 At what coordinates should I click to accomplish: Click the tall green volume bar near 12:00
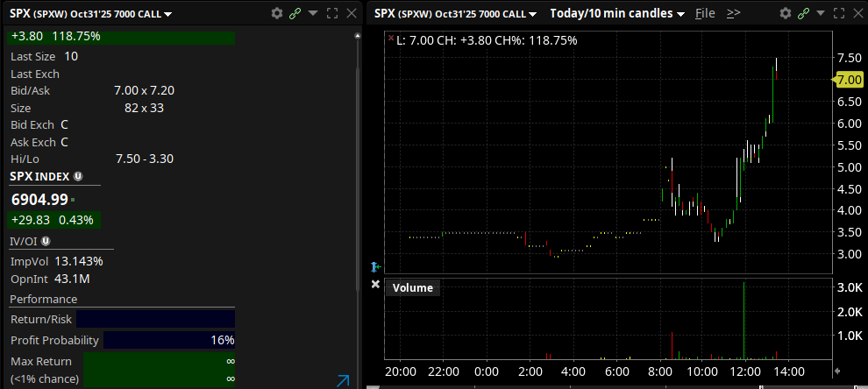[744, 321]
